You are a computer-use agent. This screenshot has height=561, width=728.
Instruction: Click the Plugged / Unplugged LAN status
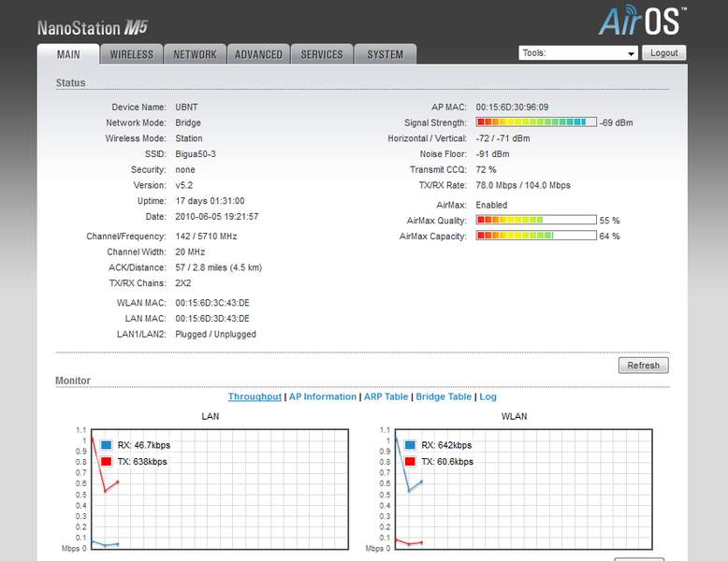click(215, 334)
